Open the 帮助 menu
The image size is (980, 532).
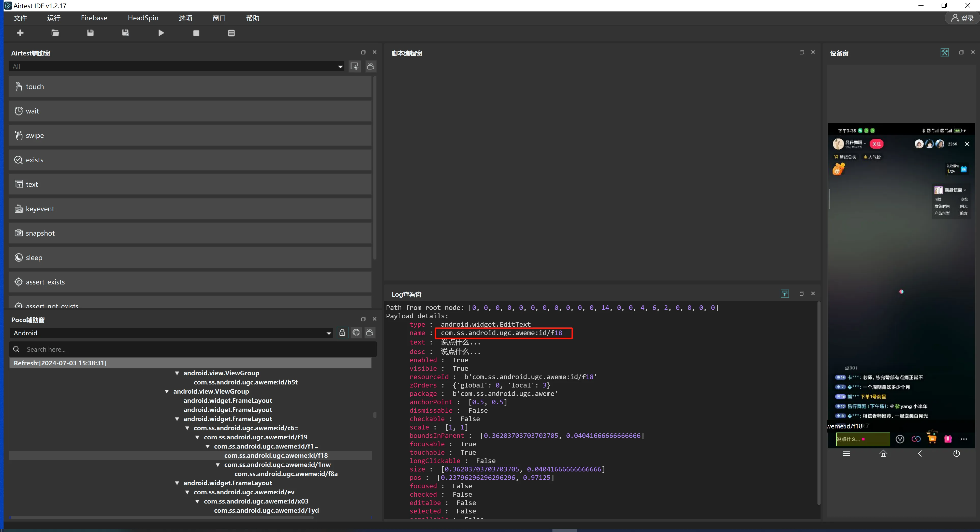253,18
